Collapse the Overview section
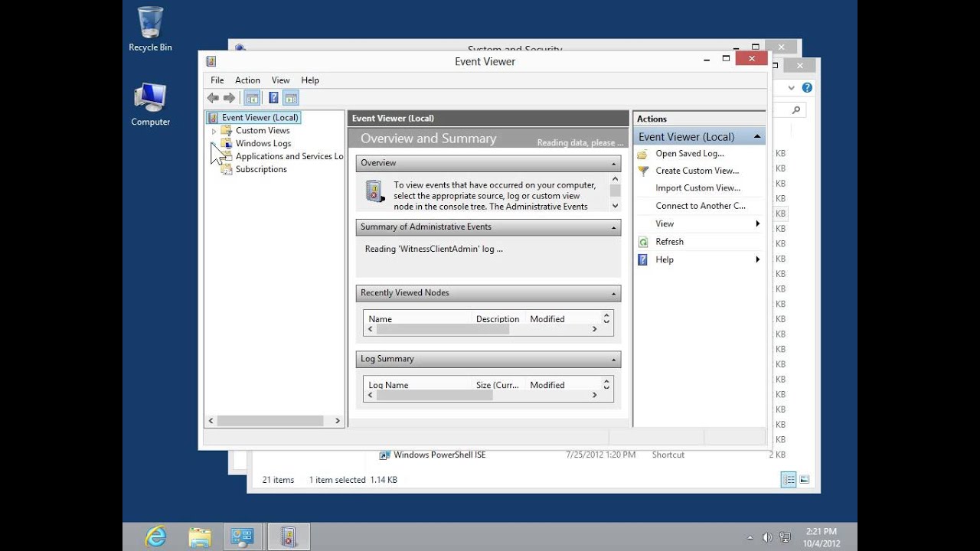This screenshot has width=980, height=551. [614, 163]
